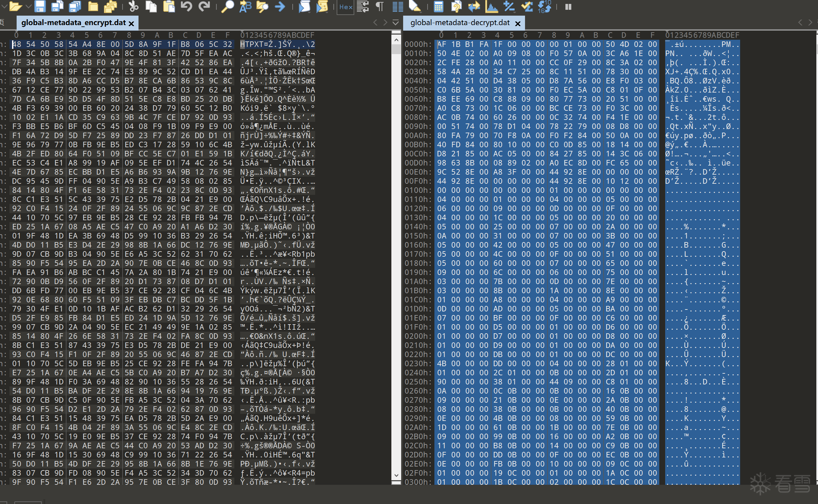Click the Checksum checkmark icon
This screenshot has width=818, height=504.
point(527,6)
